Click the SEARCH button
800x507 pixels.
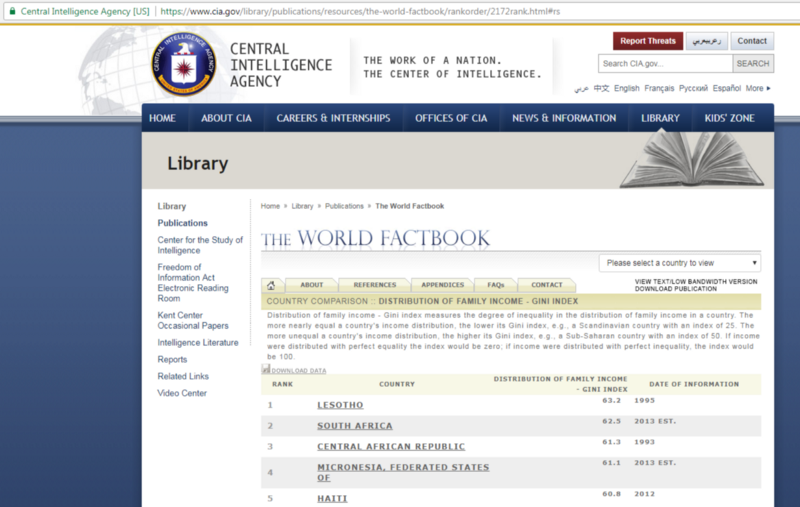click(x=752, y=63)
